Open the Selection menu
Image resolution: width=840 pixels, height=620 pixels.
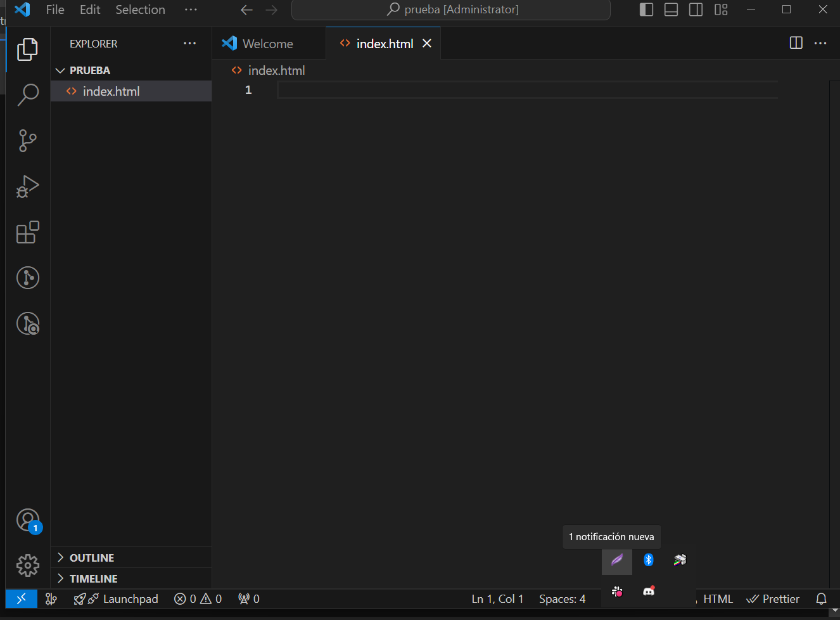click(140, 10)
